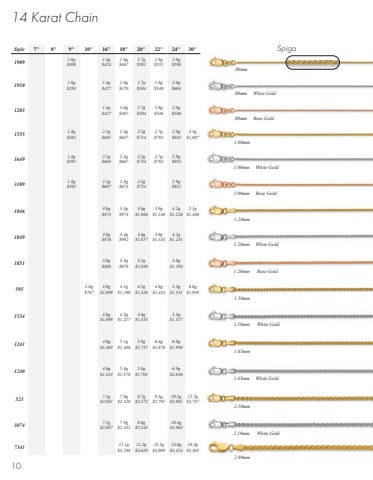Select the gold clasp of the top chain
This screenshot has height=480, width=373.
pos(222,62)
